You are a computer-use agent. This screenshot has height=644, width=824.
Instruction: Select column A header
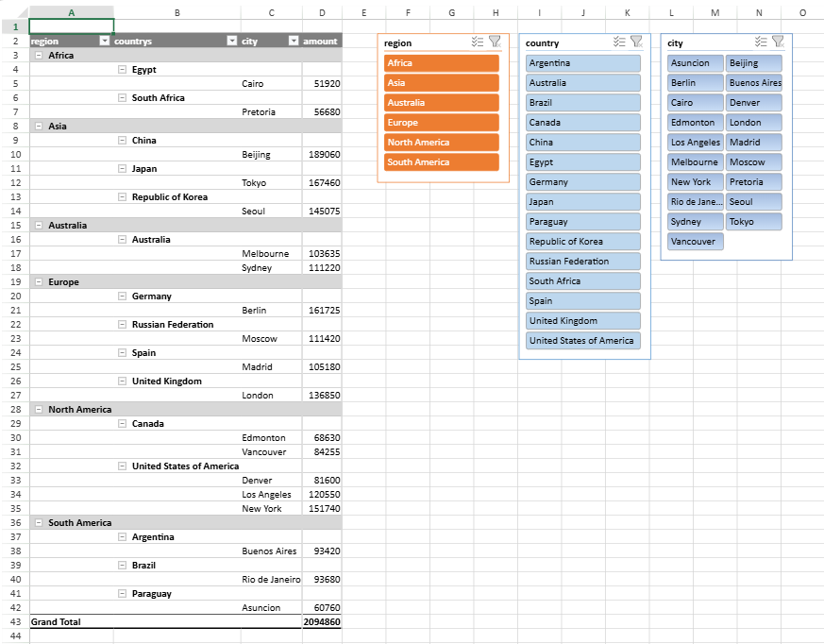[72, 12]
